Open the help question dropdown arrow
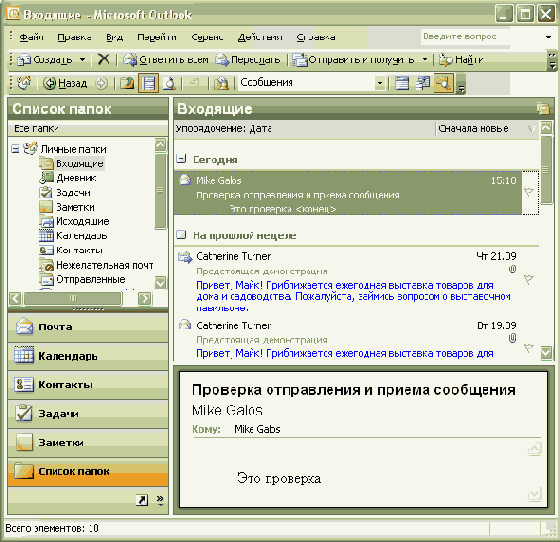The height and width of the screenshot is (542, 560). 548,37
